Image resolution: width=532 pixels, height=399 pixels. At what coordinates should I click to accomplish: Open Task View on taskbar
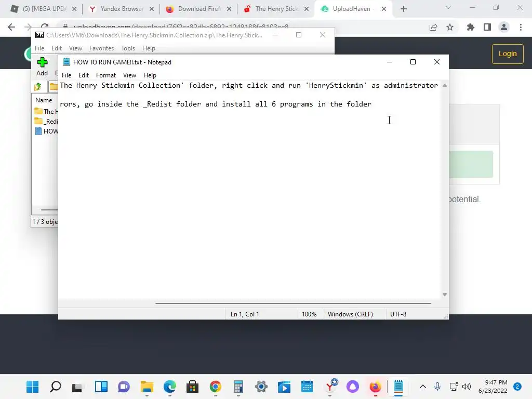pos(77,387)
